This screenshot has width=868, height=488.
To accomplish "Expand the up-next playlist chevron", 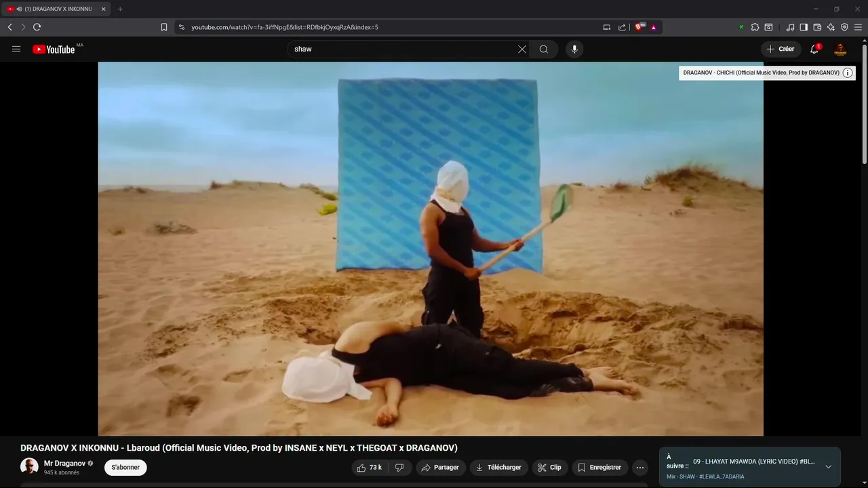I will [828, 466].
